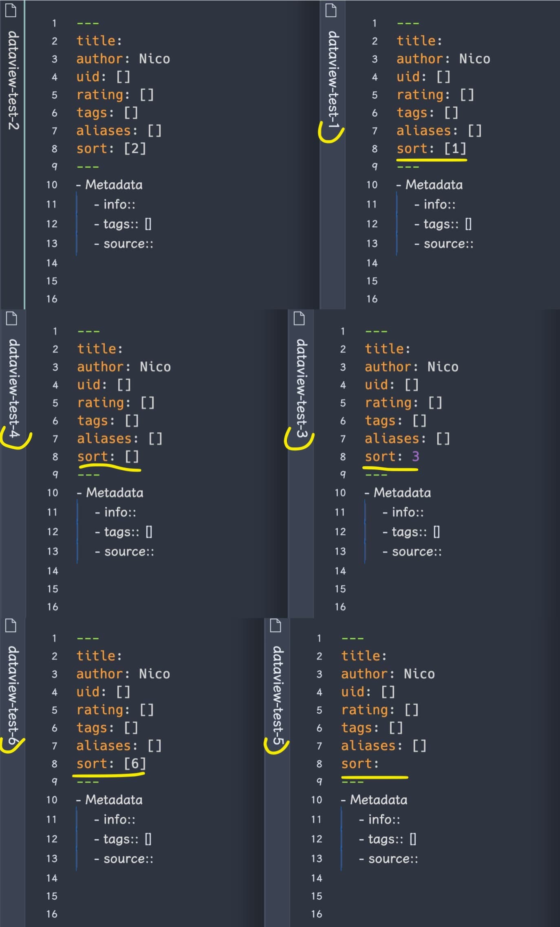This screenshot has height=927, width=560.
Task: Click 'aliases: []' in dataview-test-2
Action: [x=119, y=131]
